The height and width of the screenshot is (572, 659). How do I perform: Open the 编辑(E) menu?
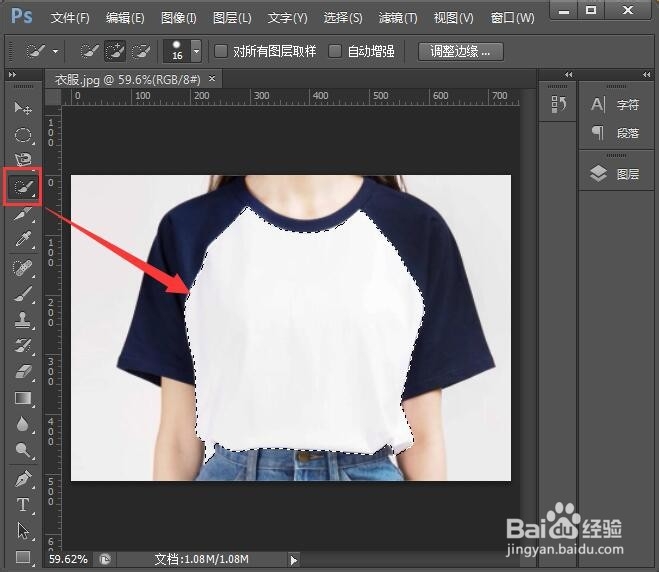point(125,18)
